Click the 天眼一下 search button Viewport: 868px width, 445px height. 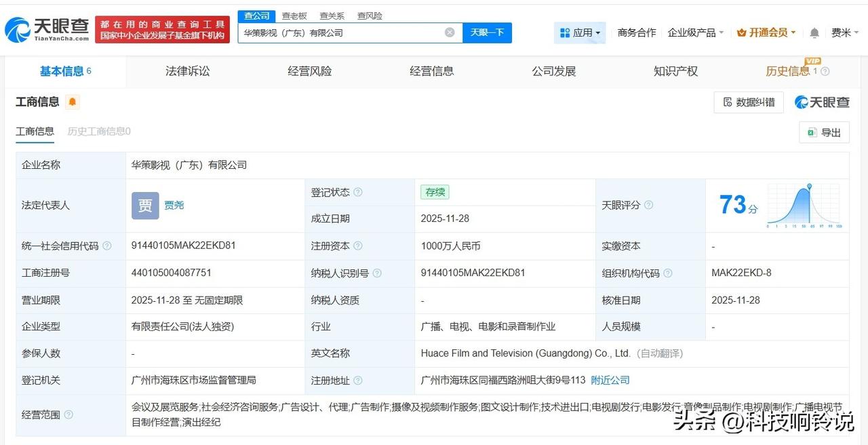(487, 32)
